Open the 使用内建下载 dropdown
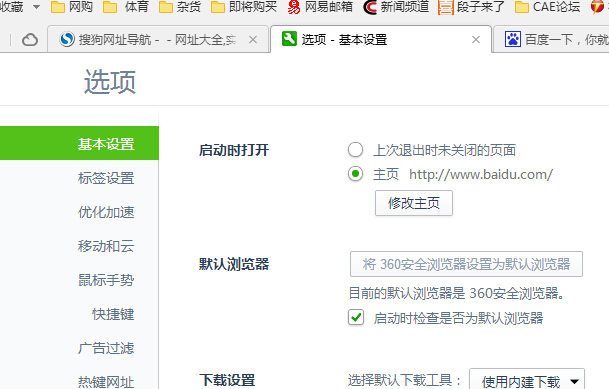This screenshot has width=609, height=389. point(527,380)
